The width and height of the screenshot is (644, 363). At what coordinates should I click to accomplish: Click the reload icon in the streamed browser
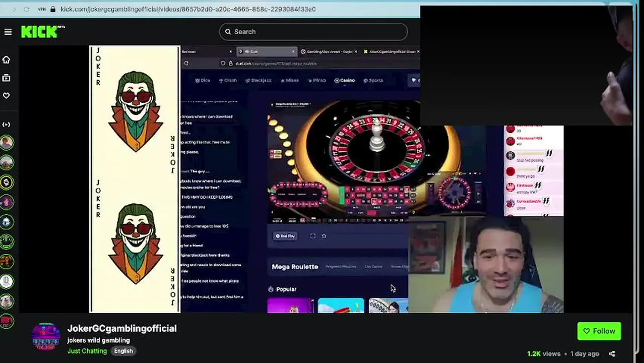(x=186, y=64)
